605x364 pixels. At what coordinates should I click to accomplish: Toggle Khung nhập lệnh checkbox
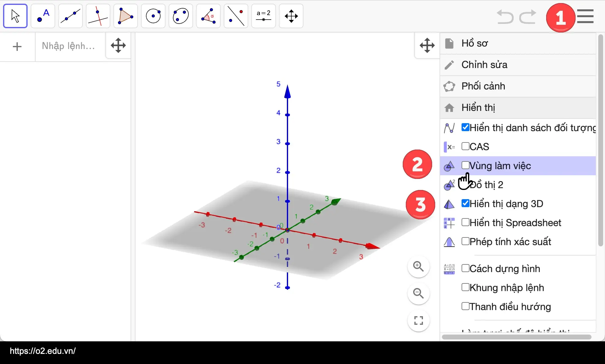click(465, 287)
